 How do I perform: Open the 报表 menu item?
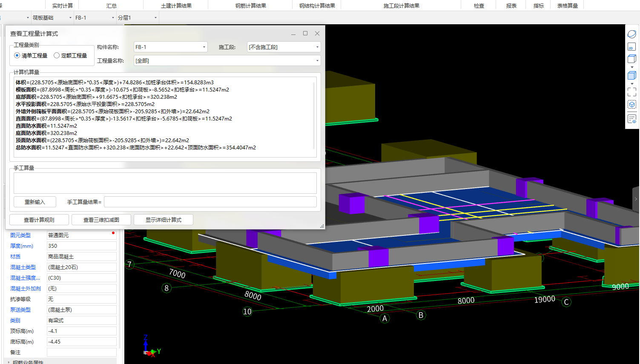point(511,6)
